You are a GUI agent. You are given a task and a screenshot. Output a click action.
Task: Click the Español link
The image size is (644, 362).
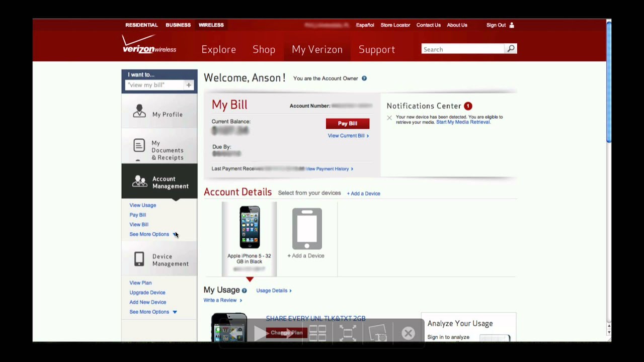point(365,25)
